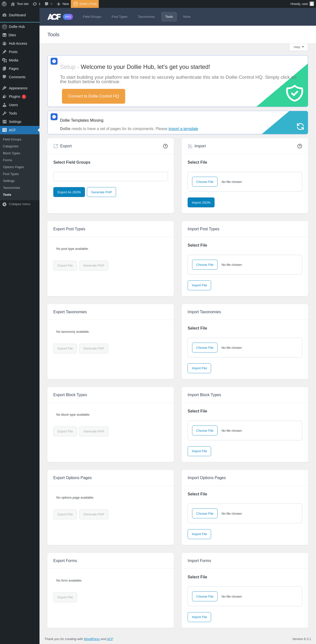Open the More menu in ACF header
The width and height of the screenshot is (316, 644).
(187, 17)
